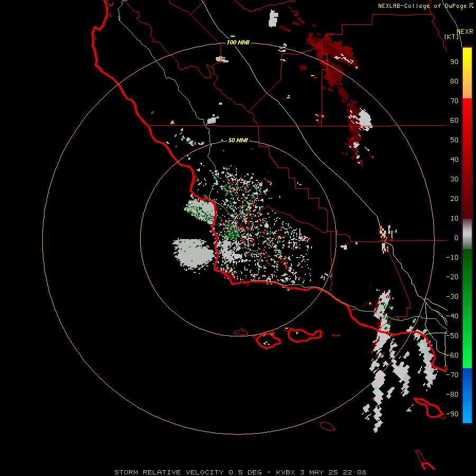
Task: Click the positive 20 value on velocity scale
Action: coord(454,199)
